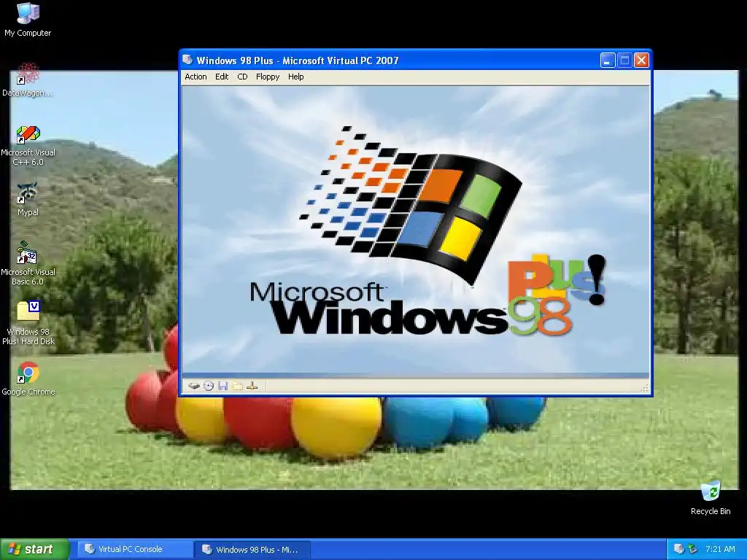Click the Safely Remove Hardware tray icon
Viewport: 747px width, 560px height.
click(693, 549)
